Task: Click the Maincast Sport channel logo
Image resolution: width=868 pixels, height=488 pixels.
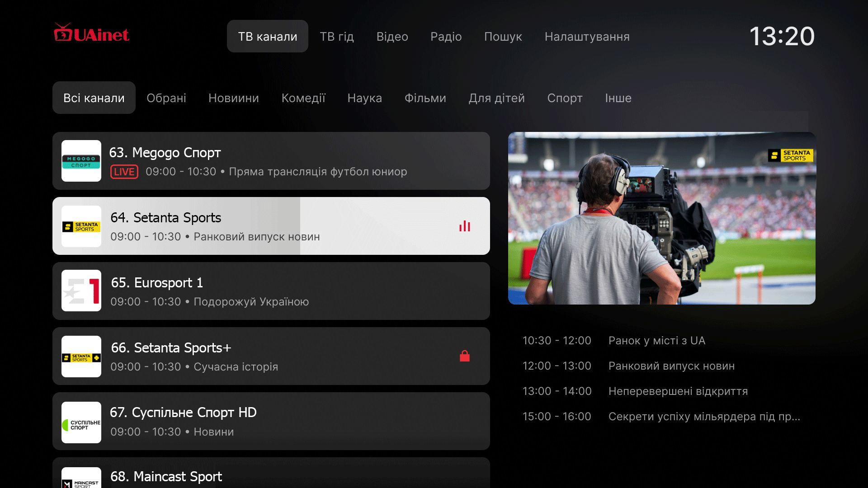Action: coord(81,479)
